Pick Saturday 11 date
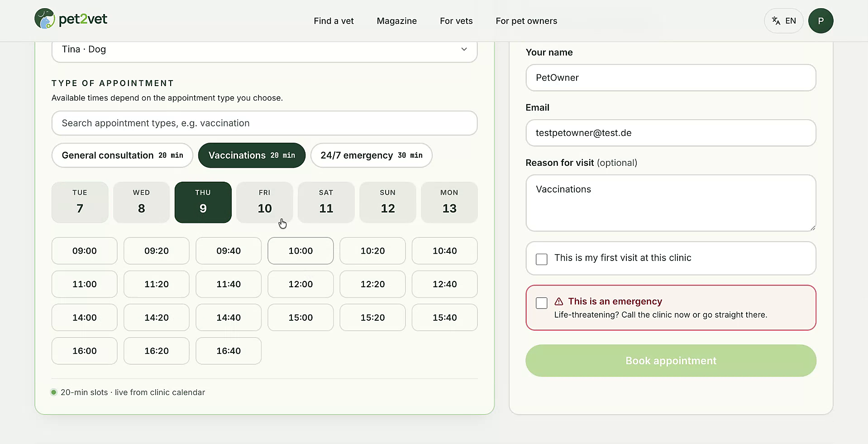This screenshot has width=868, height=444. click(x=326, y=202)
